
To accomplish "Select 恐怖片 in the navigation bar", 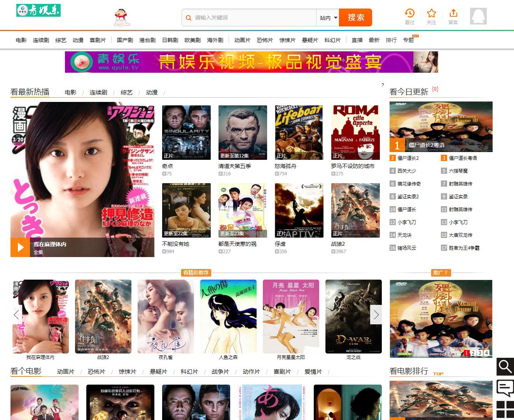I will tap(265, 40).
